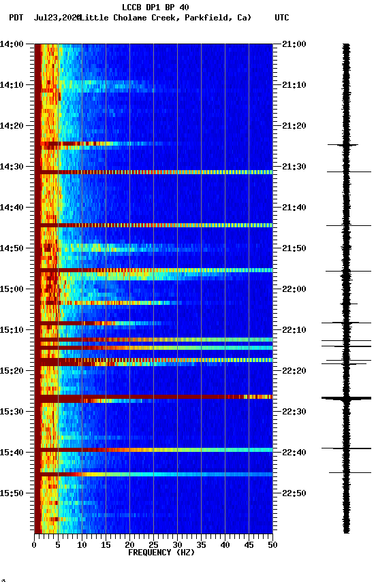Click the '21:40' UTC time label
Screen dimensions: 376x588
(294, 208)
